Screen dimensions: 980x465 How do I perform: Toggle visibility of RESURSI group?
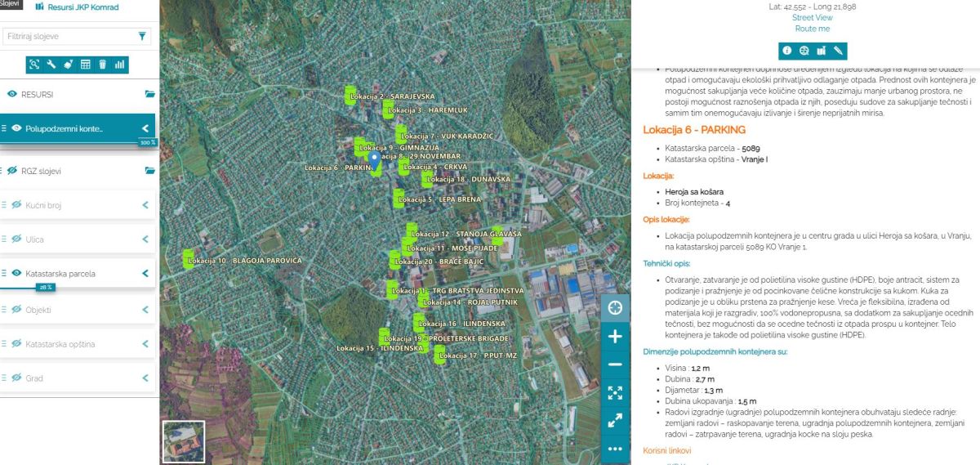[12, 95]
